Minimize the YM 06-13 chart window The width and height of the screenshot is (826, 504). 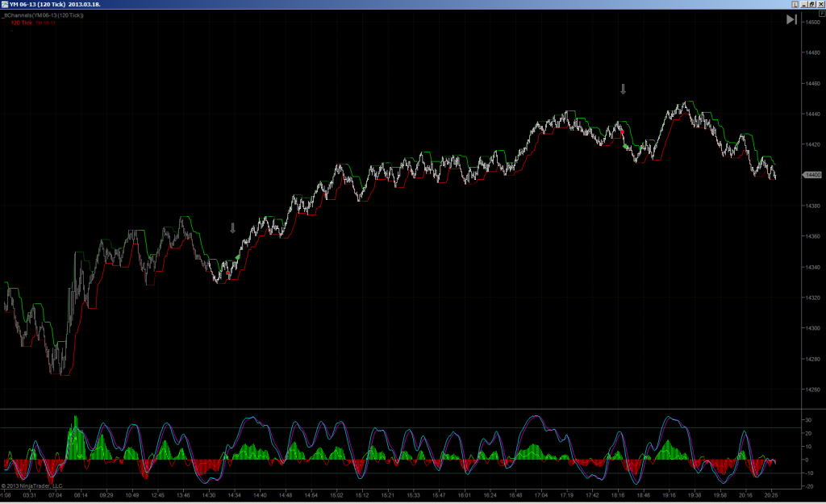point(804,4)
